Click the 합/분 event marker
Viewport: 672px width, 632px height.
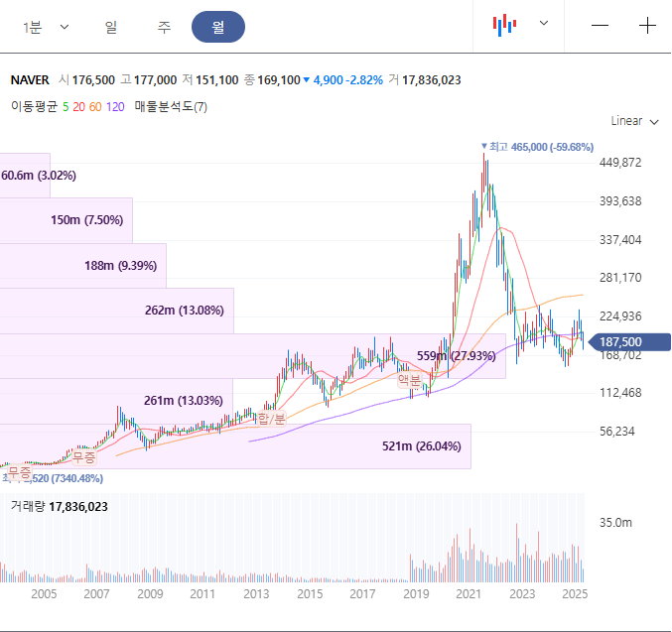pos(271,419)
